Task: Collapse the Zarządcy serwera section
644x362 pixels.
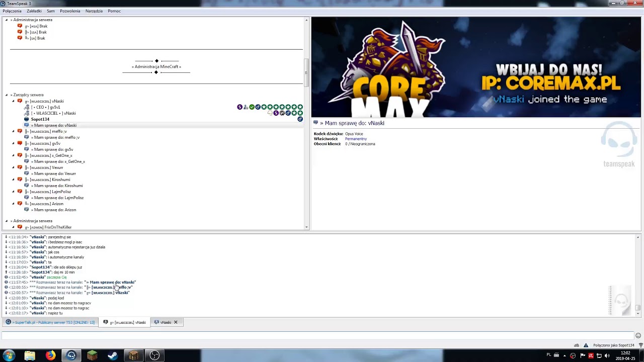Action: (x=7, y=95)
